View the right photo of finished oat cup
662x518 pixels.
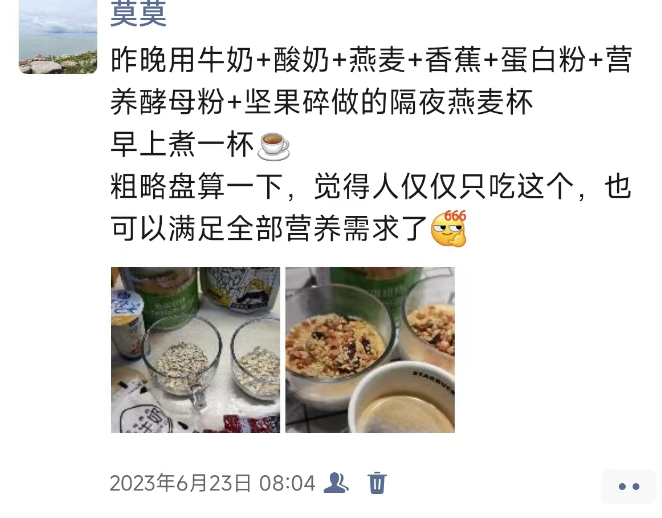click(370, 350)
